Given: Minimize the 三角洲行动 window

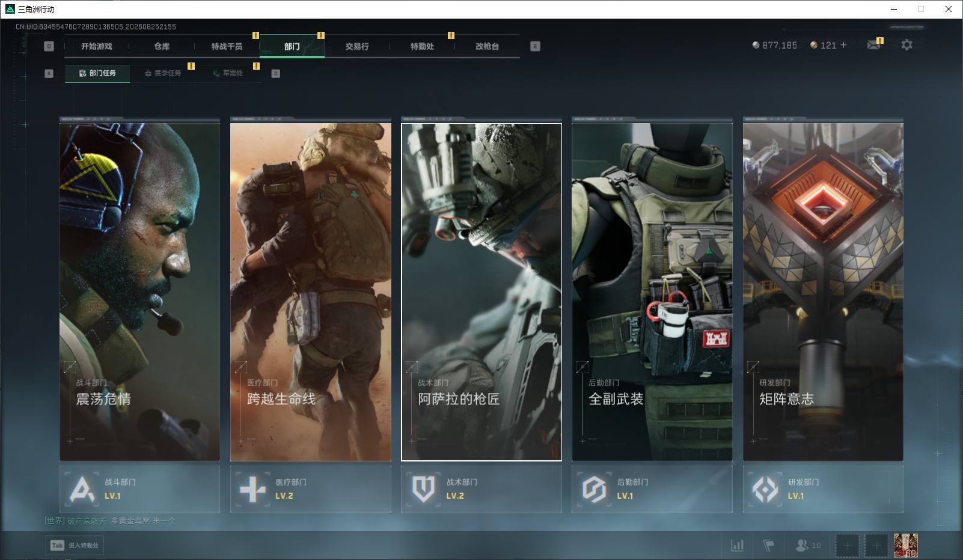Looking at the screenshot, I should pyautogui.click(x=893, y=9).
